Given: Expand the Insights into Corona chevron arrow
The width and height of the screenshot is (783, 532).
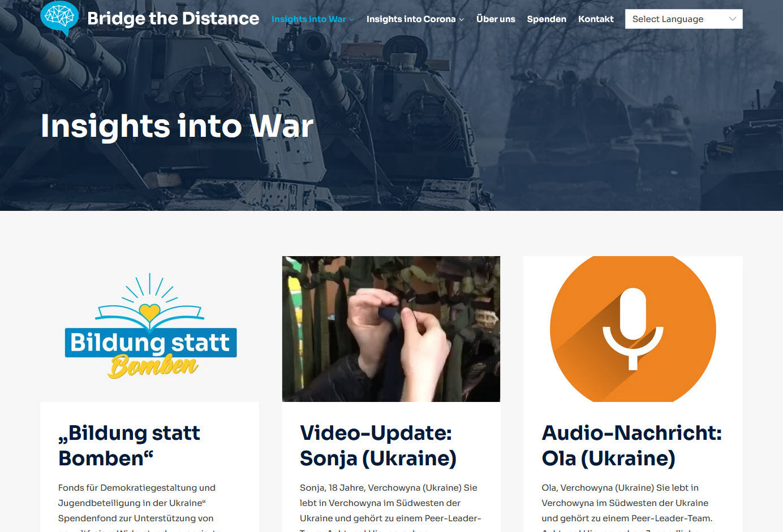Looking at the screenshot, I should [x=462, y=20].
